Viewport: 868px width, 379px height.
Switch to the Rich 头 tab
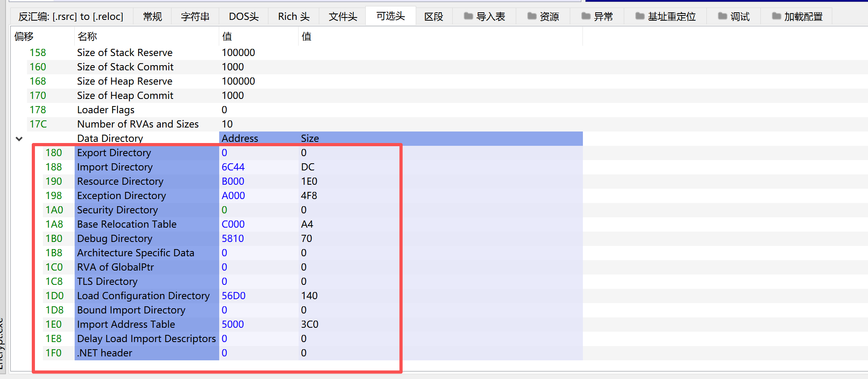(x=293, y=17)
